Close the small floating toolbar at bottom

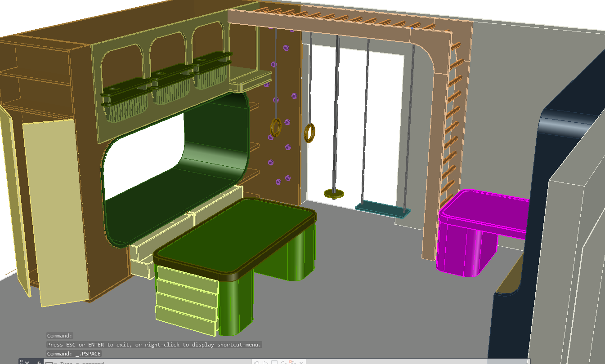click(302, 363)
